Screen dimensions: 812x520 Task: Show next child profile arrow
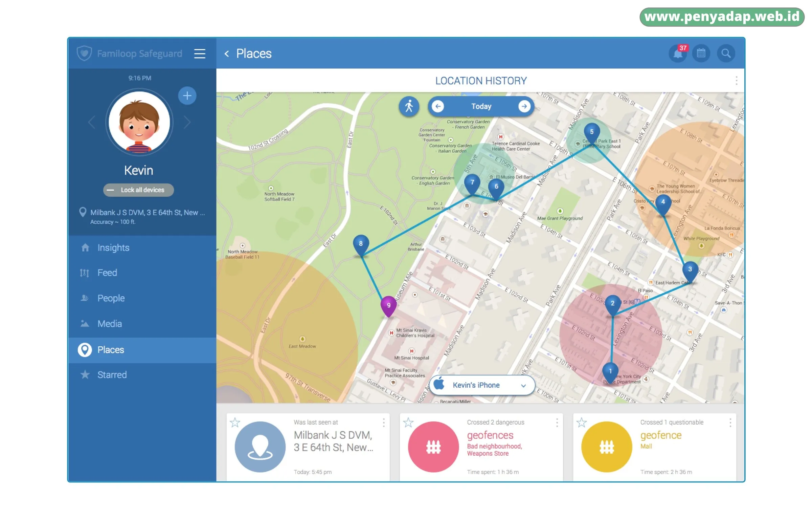pos(187,122)
